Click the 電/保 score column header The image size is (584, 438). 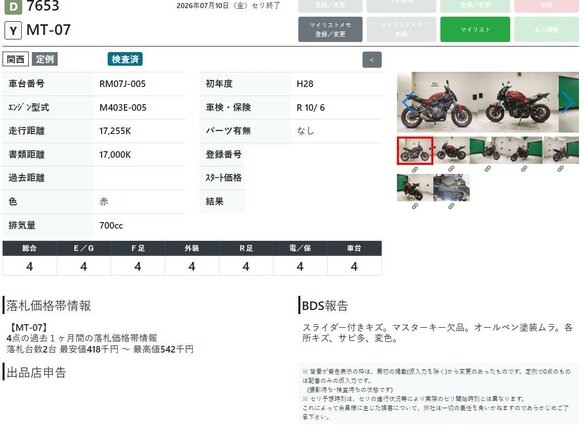tap(300, 248)
